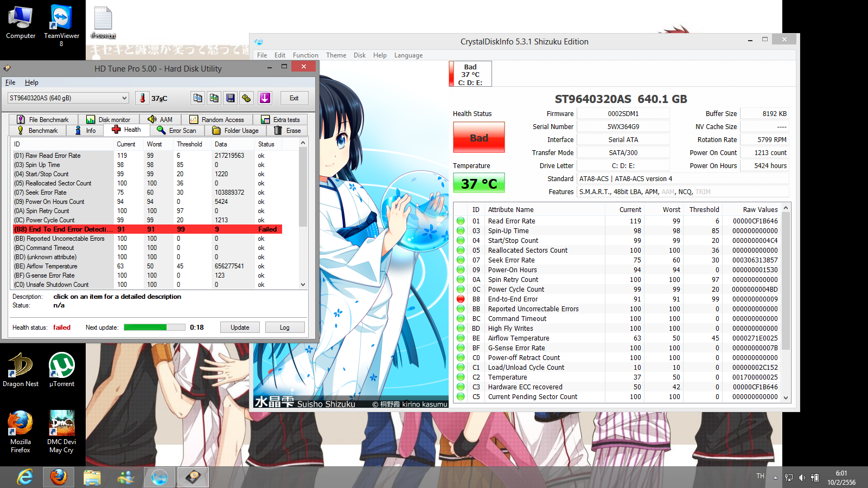Viewport: 868px width, 488px height.
Task: Select Dragon Nest desktop shortcut
Action: (21, 370)
